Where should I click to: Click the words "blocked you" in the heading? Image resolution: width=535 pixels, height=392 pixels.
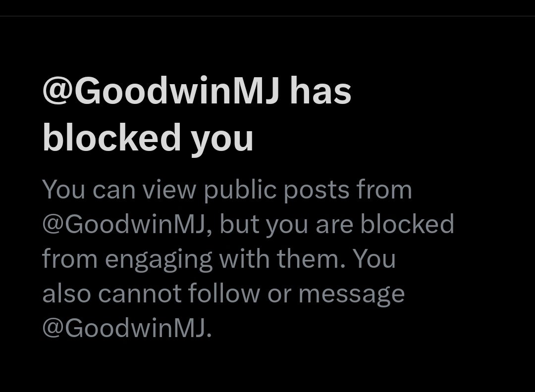point(148,138)
